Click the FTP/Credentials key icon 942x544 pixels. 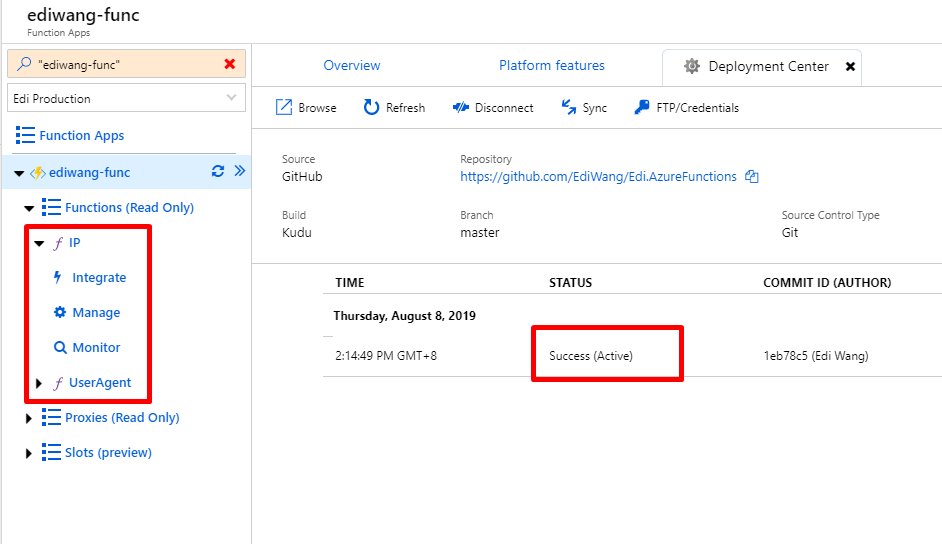pyautogui.click(x=642, y=107)
